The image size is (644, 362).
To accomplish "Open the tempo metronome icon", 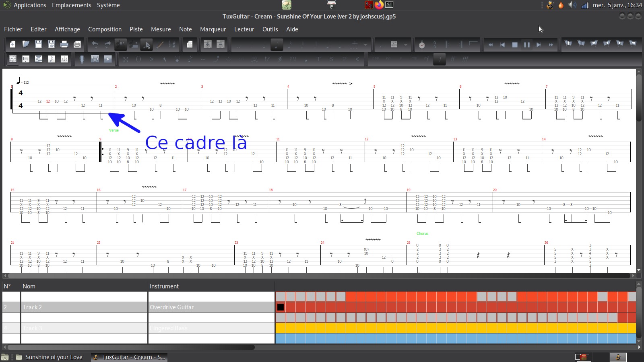I will tap(422, 45).
